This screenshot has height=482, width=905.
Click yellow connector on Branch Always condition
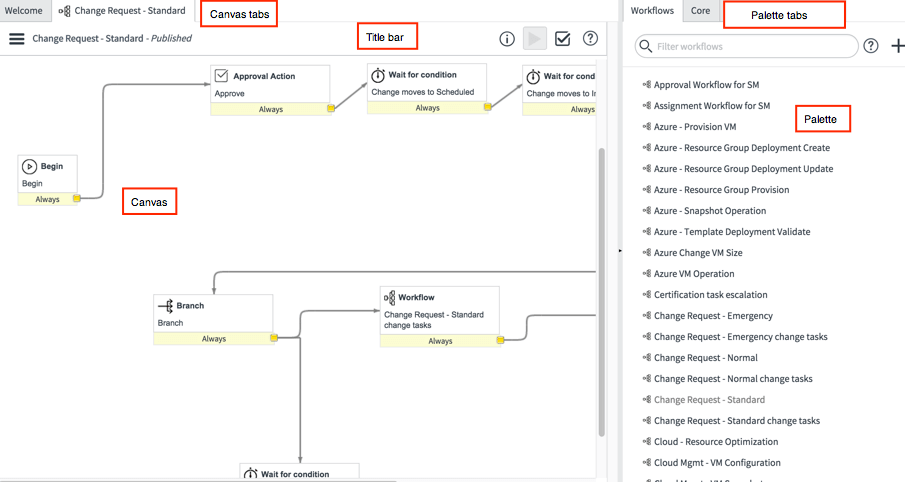[x=274, y=338]
